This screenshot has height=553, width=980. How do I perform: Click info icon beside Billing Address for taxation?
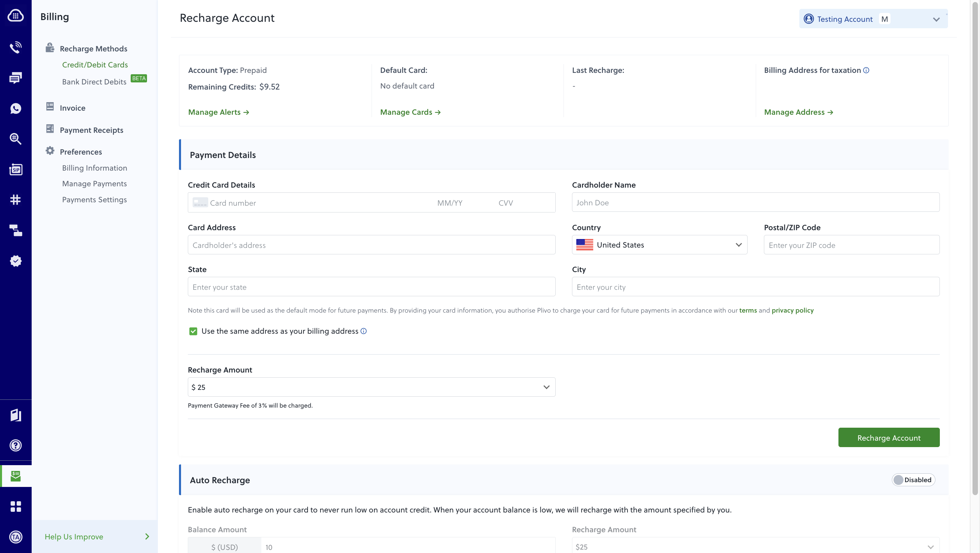pyautogui.click(x=866, y=70)
